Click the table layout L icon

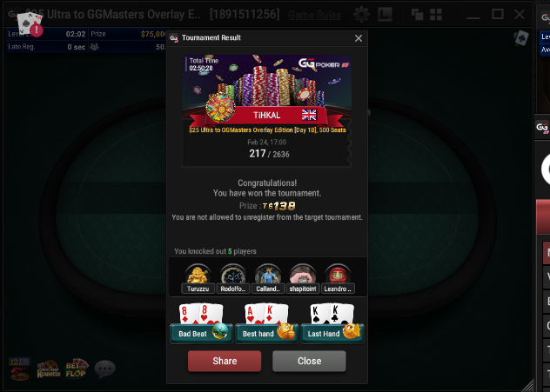coord(385,15)
